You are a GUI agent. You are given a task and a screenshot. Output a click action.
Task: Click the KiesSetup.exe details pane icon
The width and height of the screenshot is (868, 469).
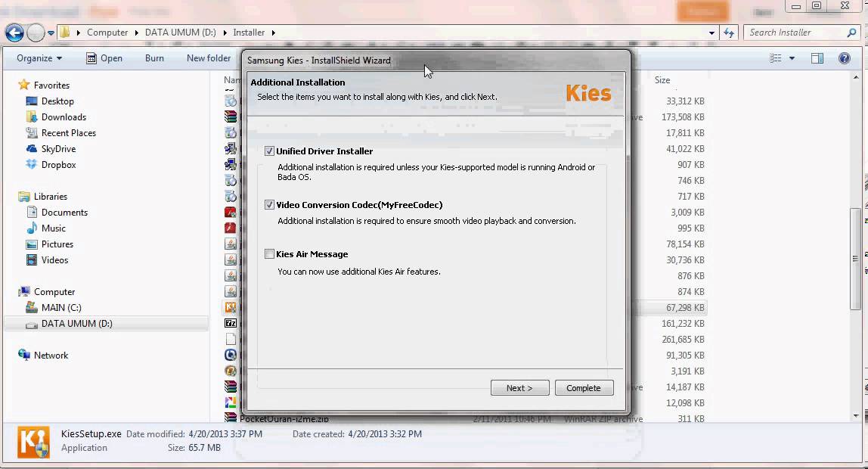point(33,442)
